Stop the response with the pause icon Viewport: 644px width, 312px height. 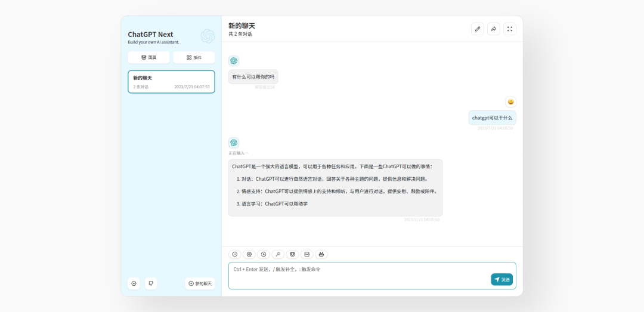[235, 255]
